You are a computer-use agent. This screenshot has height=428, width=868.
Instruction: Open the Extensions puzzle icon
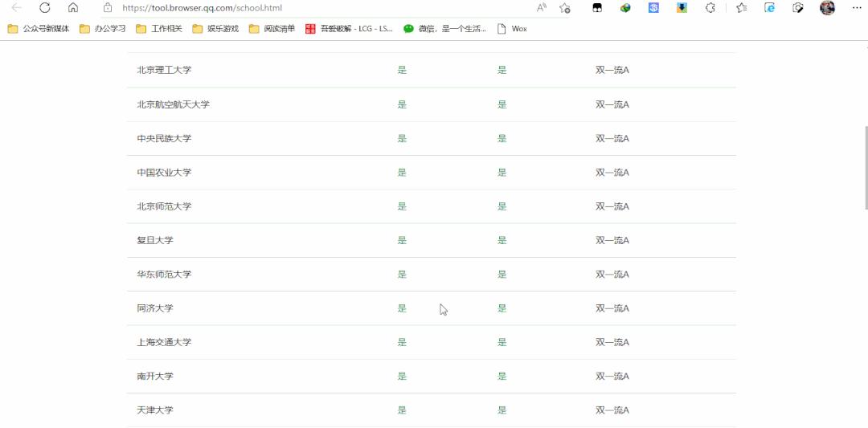(x=710, y=8)
